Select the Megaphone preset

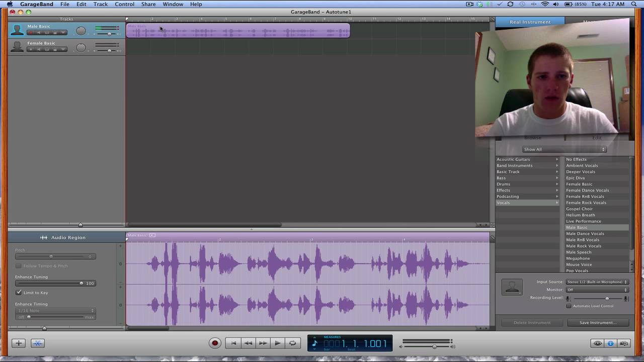click(597, 258)
